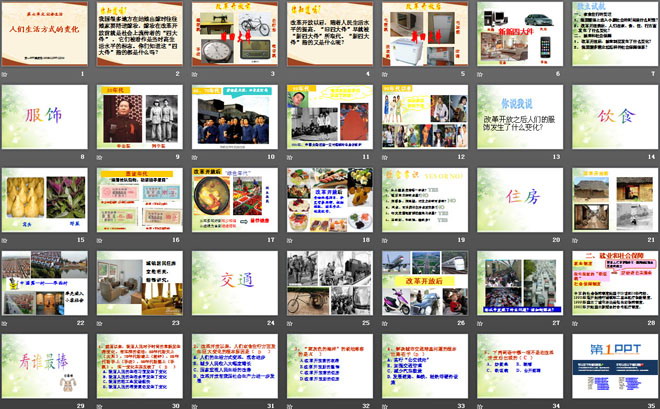Select slide 11 with yellow speech bubble
The height and width of the screenshot is (409, 660).
[x=330, y=117]
